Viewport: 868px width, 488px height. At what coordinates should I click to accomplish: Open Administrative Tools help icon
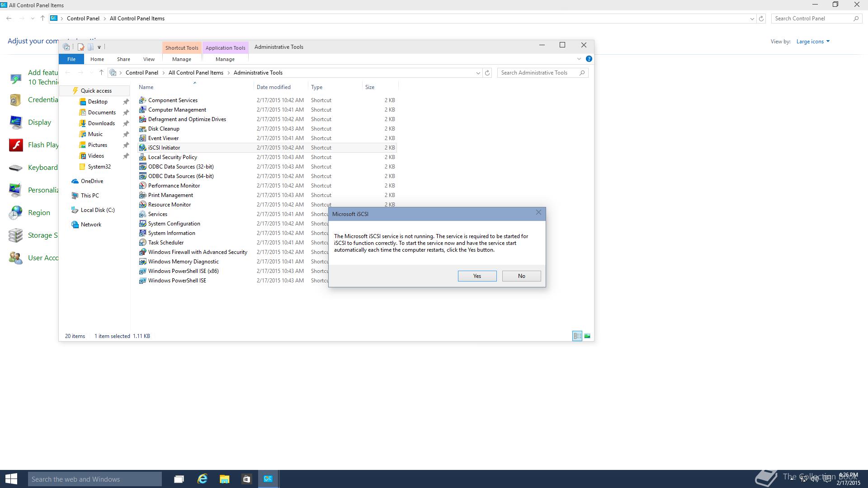click(589, 59)
